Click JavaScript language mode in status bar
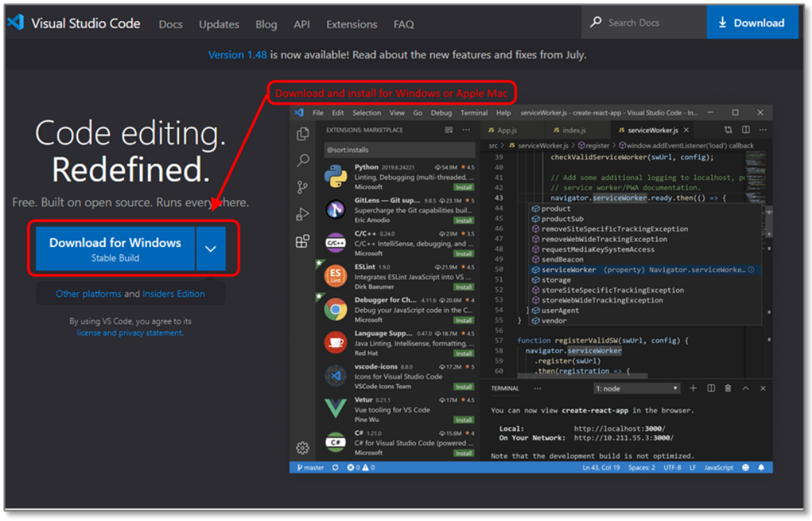Viewport: 812px width, 521px height. pyautogui.click(x=719, y=467)
